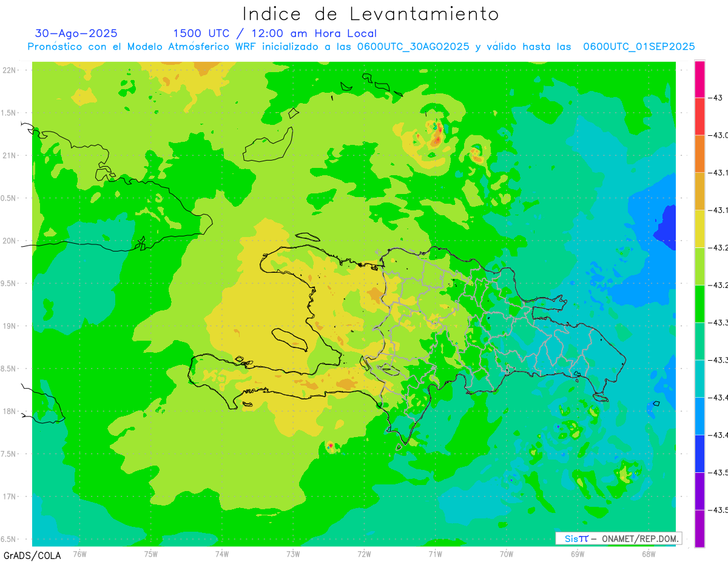Click the '75W' longitude label
Image resolution: width=728 pixels, height=562 pixels.
tap(150, 554)
